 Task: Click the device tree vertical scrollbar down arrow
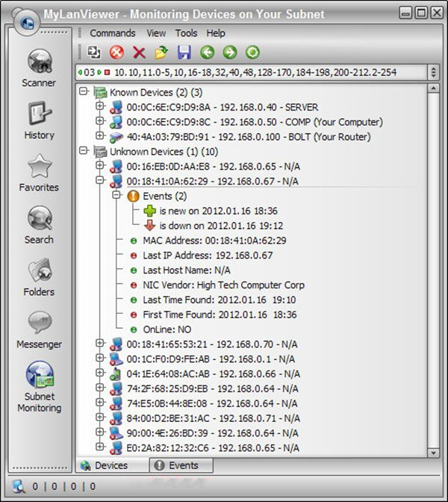click(x=433, y=451)
